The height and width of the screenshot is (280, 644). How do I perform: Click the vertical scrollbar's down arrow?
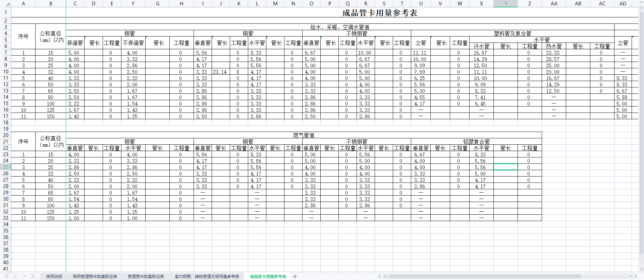pos(641,270)
